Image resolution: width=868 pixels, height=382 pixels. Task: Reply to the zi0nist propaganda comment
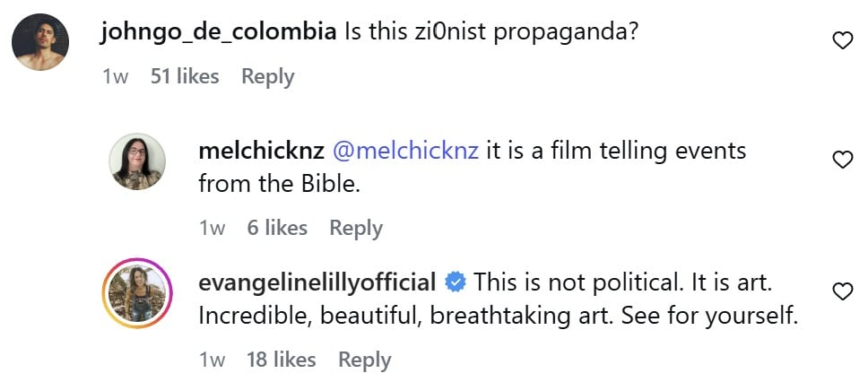click(x=268, y=76)
